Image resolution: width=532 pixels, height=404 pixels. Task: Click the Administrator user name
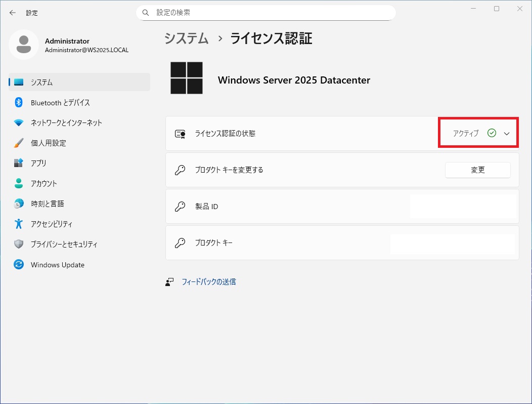(x=67, y=41)
